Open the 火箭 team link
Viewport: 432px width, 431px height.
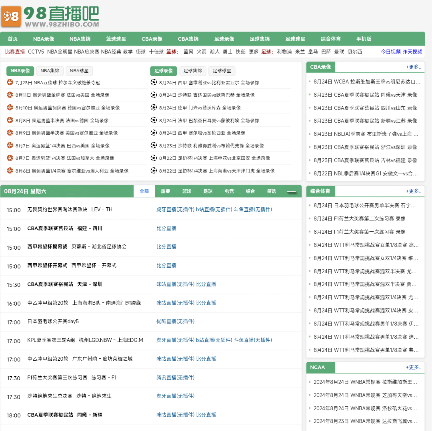[201, 52]
